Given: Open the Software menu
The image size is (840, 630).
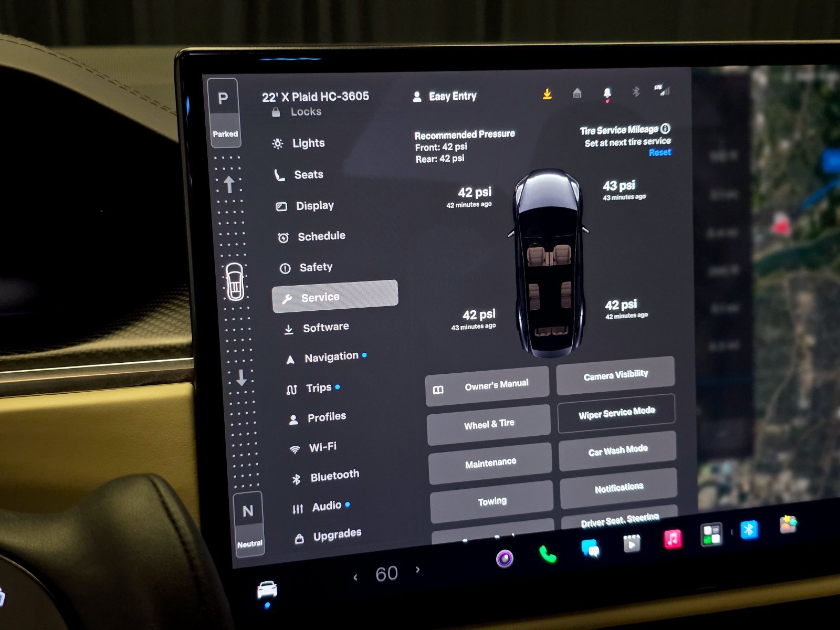Looking at the screenshot, I should pyautogui.click(x=317, y=328).
